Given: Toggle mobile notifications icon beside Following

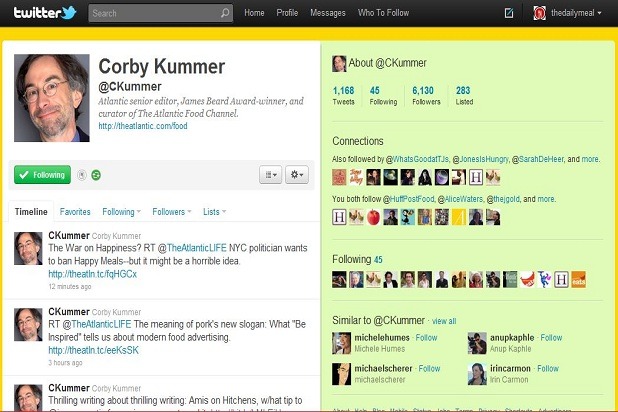Looking at the screenshot, I should tap(82, 175).
